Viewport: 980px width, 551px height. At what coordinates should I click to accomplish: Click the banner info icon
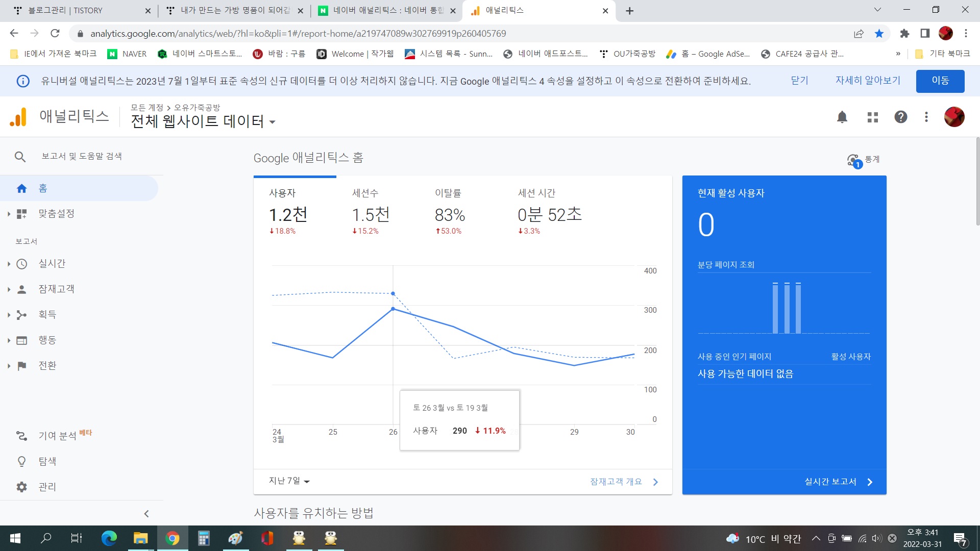23,81
